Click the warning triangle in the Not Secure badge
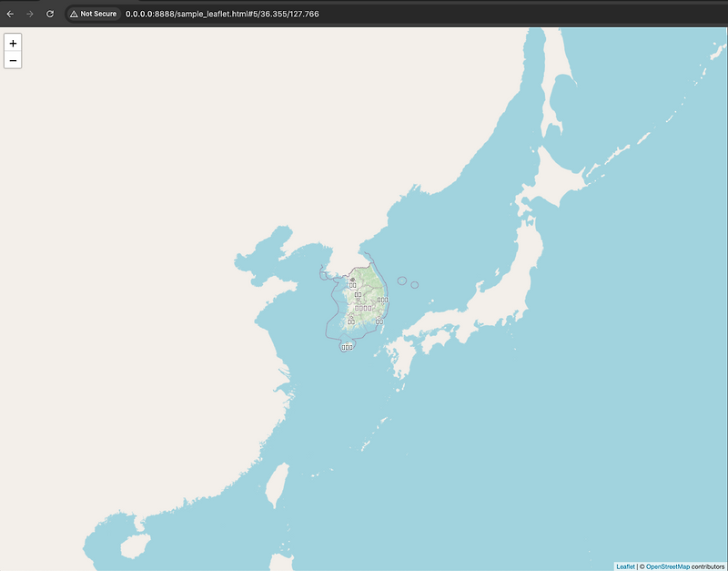Viewport: 728px width, 571px height. pos(72,14)
